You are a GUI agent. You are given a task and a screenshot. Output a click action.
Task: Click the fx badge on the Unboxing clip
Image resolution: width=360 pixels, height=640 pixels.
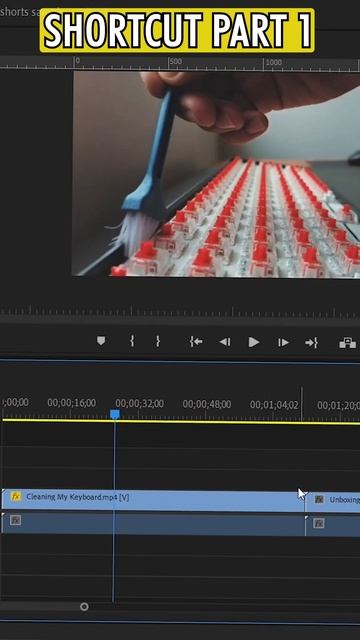click(319, 499)
